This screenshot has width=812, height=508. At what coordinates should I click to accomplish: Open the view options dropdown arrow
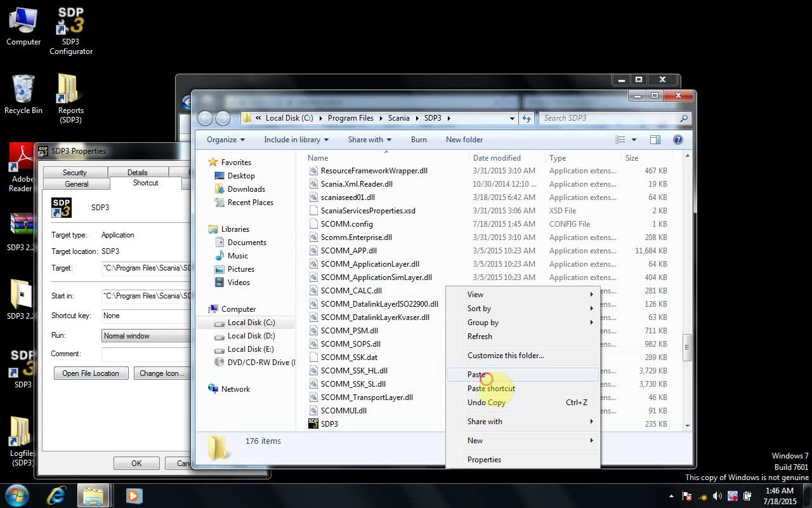[x=634, y=140]
